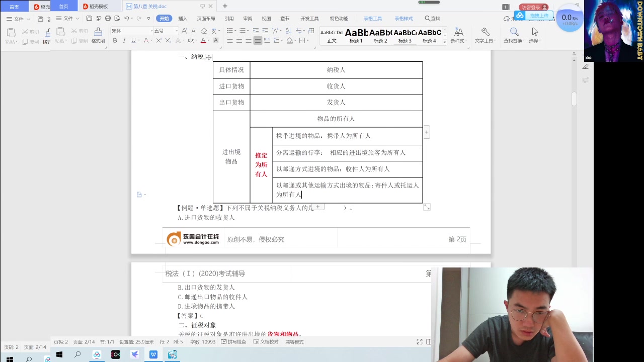The height and width of the screenshot is (362, 644).
Task: Toggle spell check (拼写检查) in status bar
Action: pos(233,342)
